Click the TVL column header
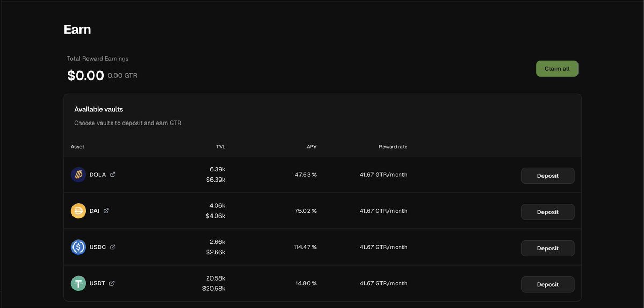This screenshot has height=308, width=644. [x=221, y=147]
